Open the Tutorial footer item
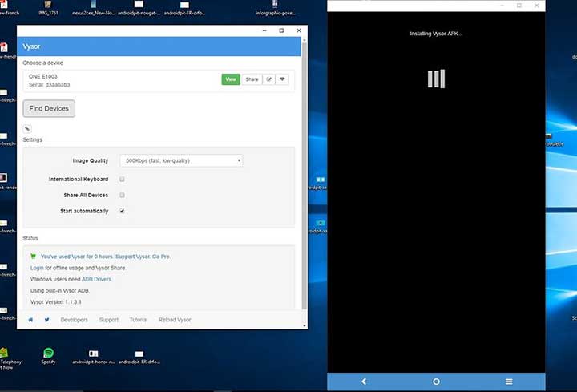The height and width of the screenshot is (392, 577). (139, 320)
